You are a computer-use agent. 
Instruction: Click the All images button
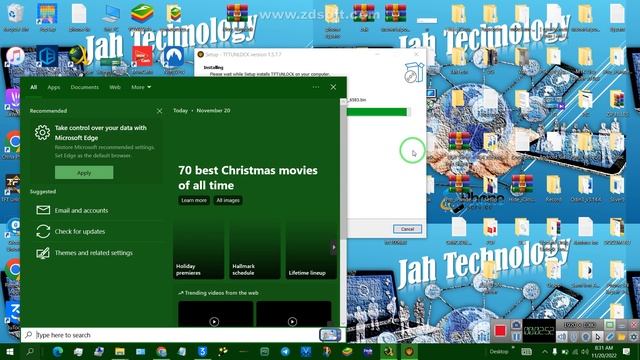click(x=228, y=200)
